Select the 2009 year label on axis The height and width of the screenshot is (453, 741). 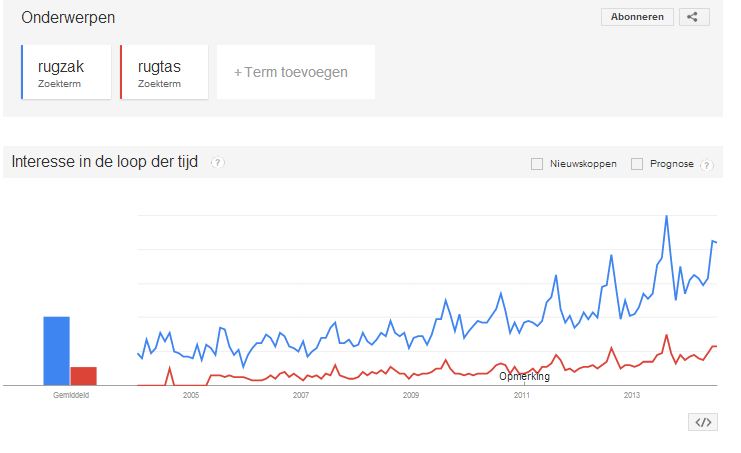(411, 396)
